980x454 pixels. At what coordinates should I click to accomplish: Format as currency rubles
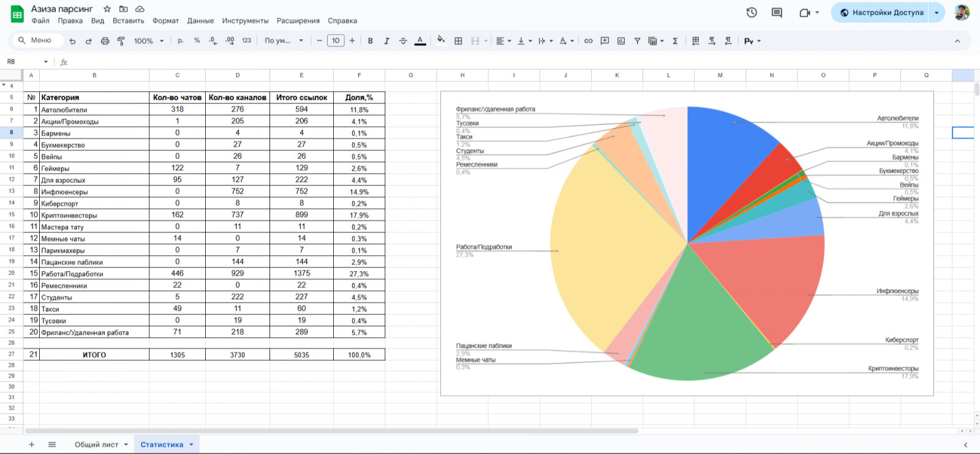[x=180, y=41]
